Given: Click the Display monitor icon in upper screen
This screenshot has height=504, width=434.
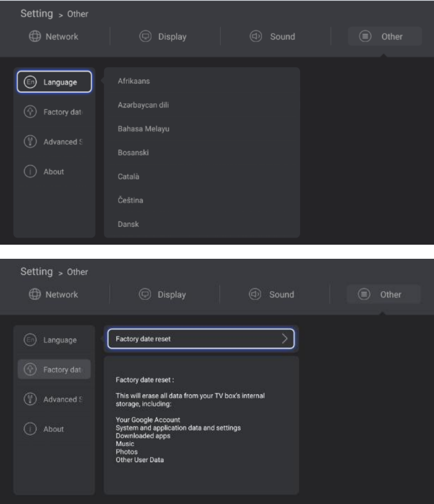Looking at the screenshot, I should 144,37.
